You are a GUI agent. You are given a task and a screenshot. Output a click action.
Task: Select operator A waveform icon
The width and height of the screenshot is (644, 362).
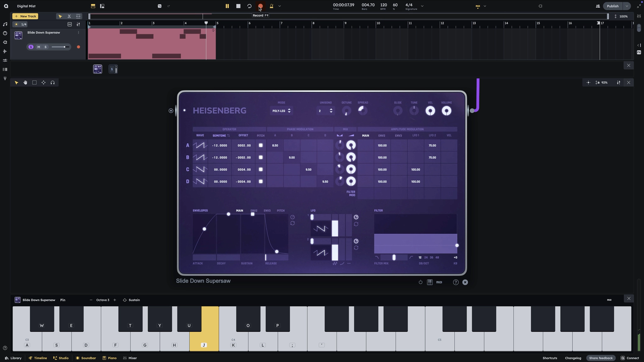click(x=200, y=145)
